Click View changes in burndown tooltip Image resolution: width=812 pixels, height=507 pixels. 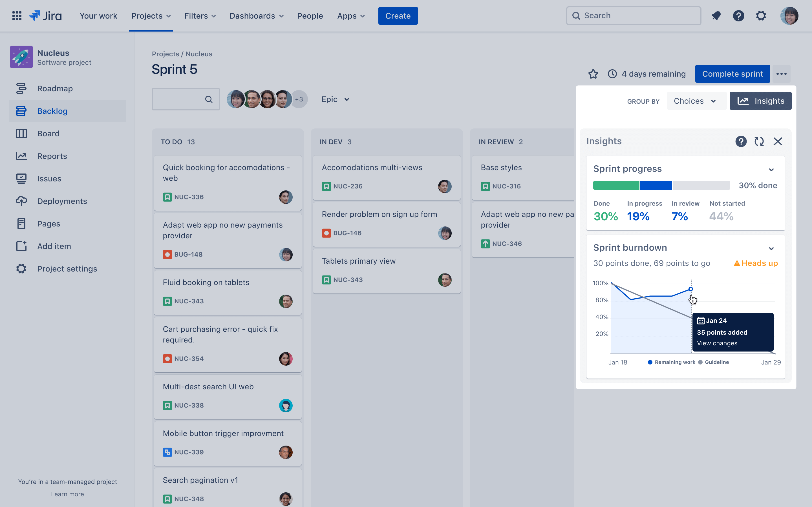click(x=717, y=343)
